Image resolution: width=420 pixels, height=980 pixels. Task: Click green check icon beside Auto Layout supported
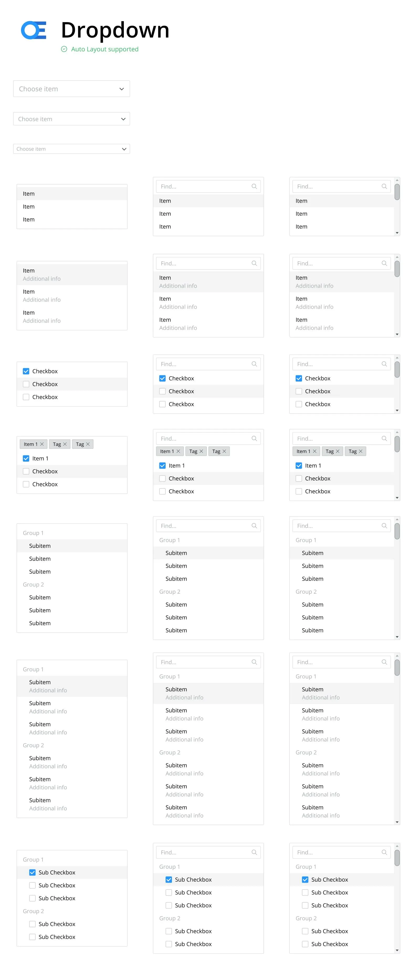(x=64, y=49)
